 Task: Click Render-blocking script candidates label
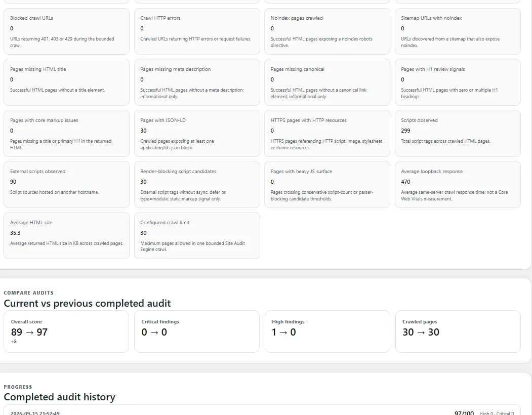tap(178, 172)
